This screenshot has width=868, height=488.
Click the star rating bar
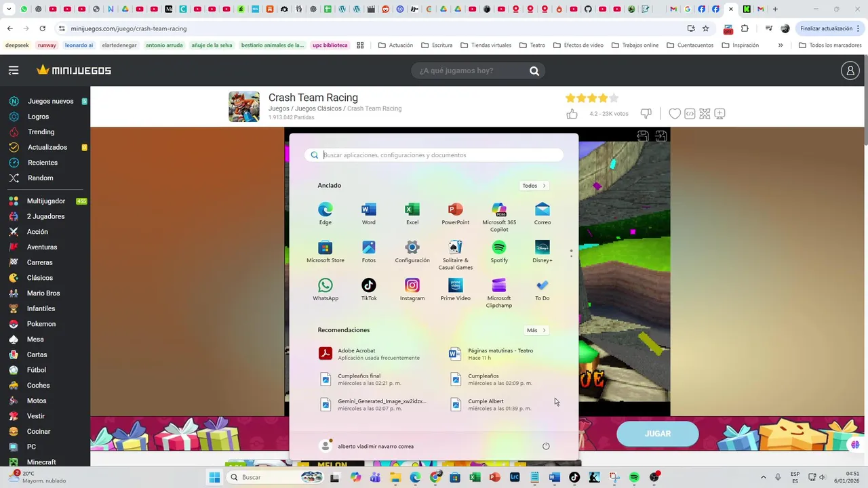592,98
